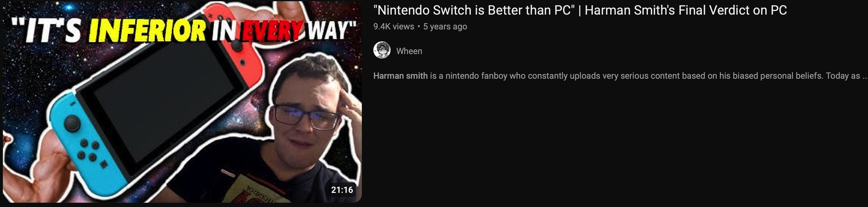Expand the description via trailing ellipsis
Viewport: 868px width, 207px height.
point(864,76)
